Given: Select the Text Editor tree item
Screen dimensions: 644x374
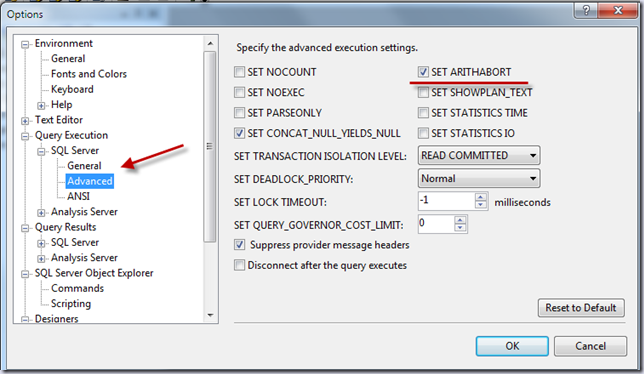Looking at the screenshot, I should [59, 120].
